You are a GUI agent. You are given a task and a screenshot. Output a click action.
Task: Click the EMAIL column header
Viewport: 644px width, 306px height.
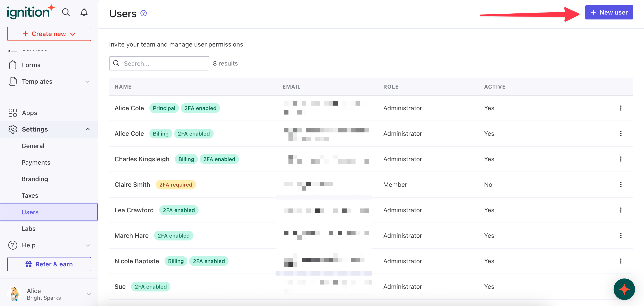(x=292, y=87)
